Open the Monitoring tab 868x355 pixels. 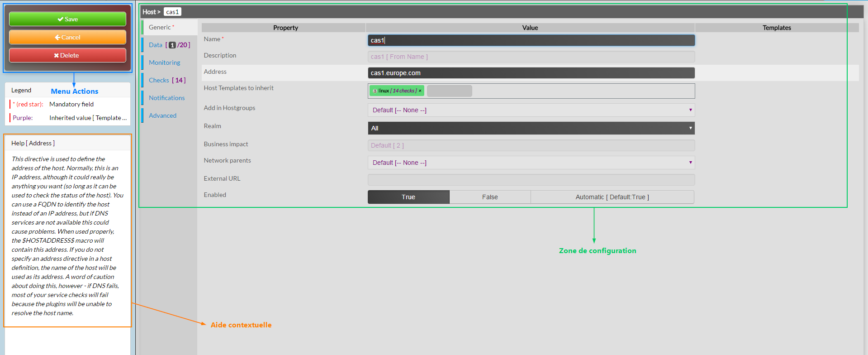tap(164, 62)
